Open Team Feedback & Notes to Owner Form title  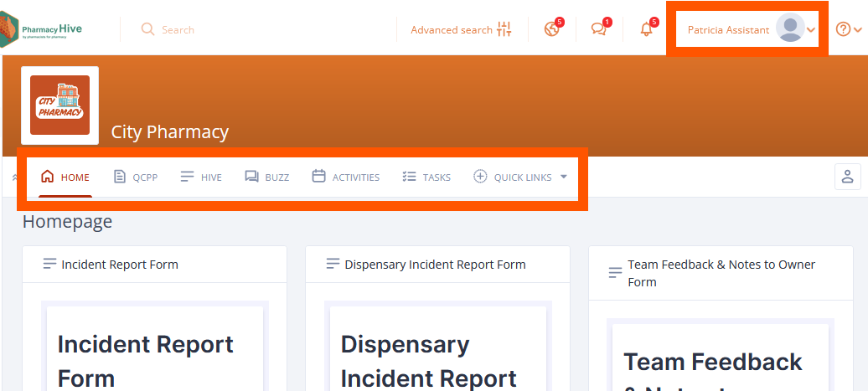point(721,273)
